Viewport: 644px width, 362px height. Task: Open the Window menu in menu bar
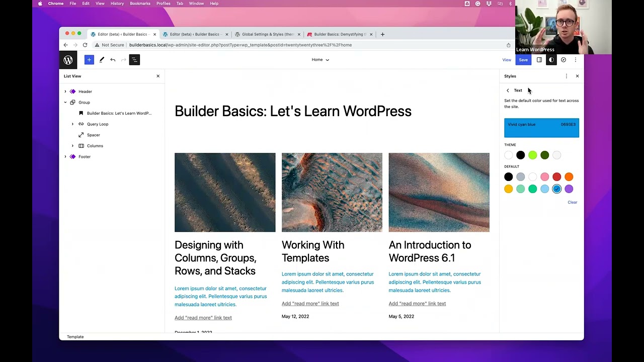(196, 4)
